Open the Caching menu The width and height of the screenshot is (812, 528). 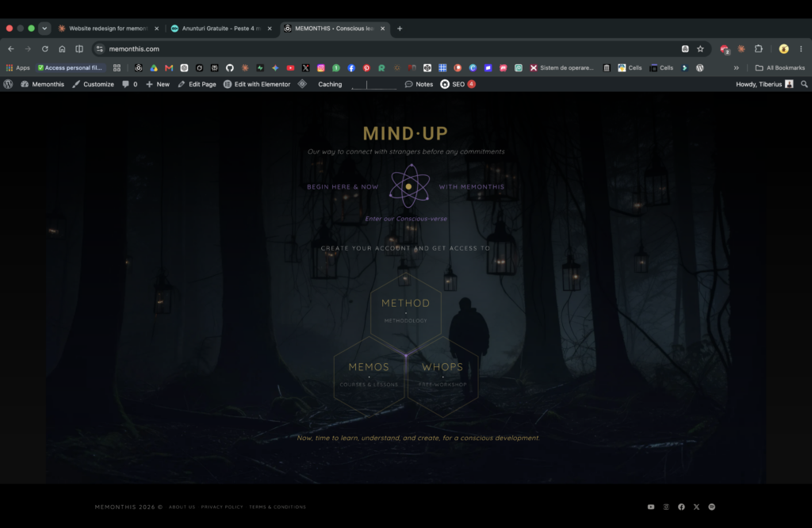coord(330,84)
